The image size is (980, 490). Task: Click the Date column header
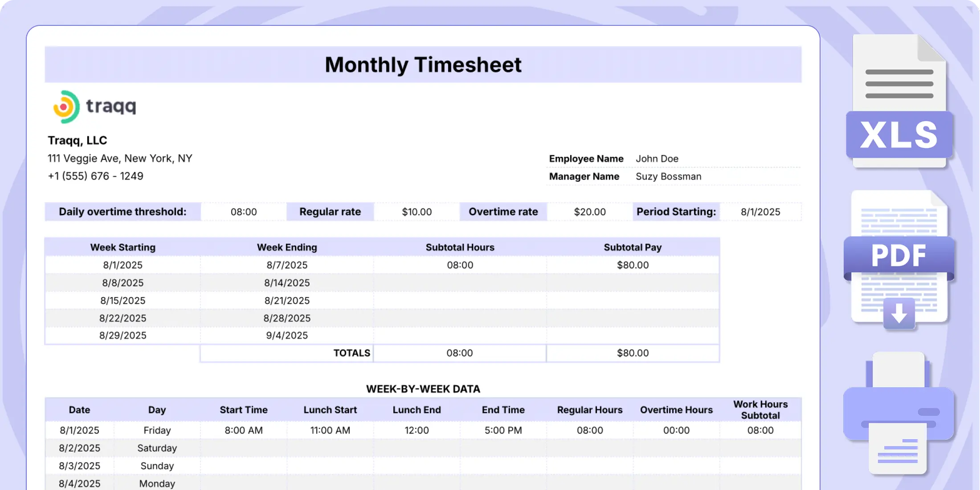[79, 410]
